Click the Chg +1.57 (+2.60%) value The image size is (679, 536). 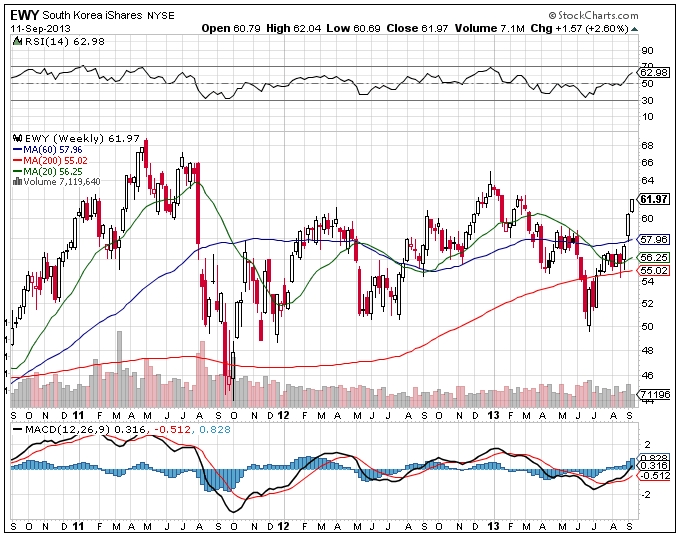pos(580,29)
